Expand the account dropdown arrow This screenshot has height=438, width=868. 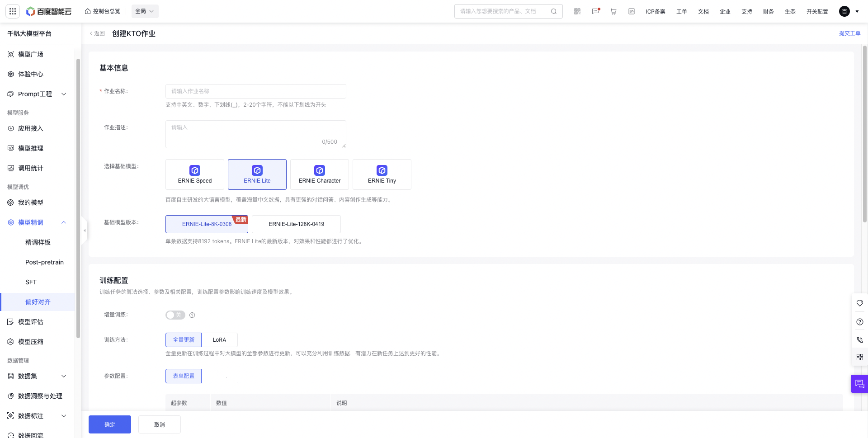click(857, 11)
